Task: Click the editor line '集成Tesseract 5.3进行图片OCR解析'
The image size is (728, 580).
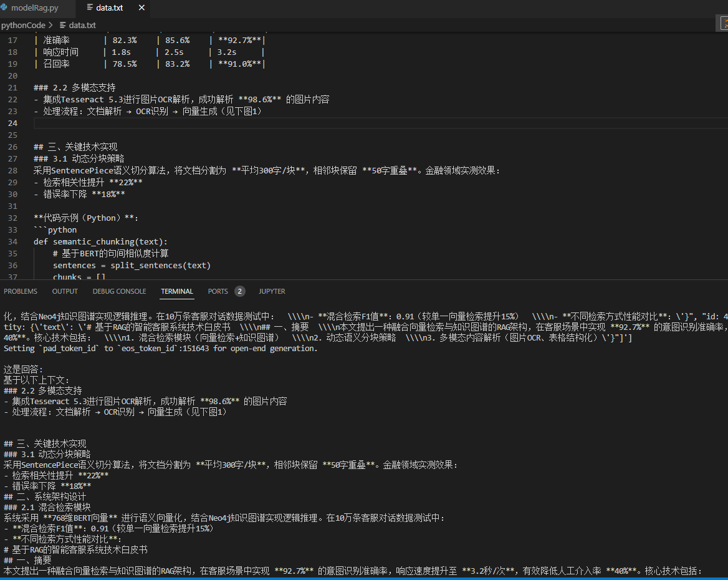Action: click(181, 99)
